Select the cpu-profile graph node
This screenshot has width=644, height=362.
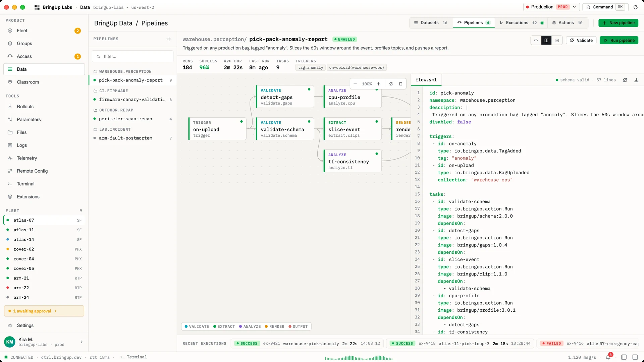click(353, 97)
